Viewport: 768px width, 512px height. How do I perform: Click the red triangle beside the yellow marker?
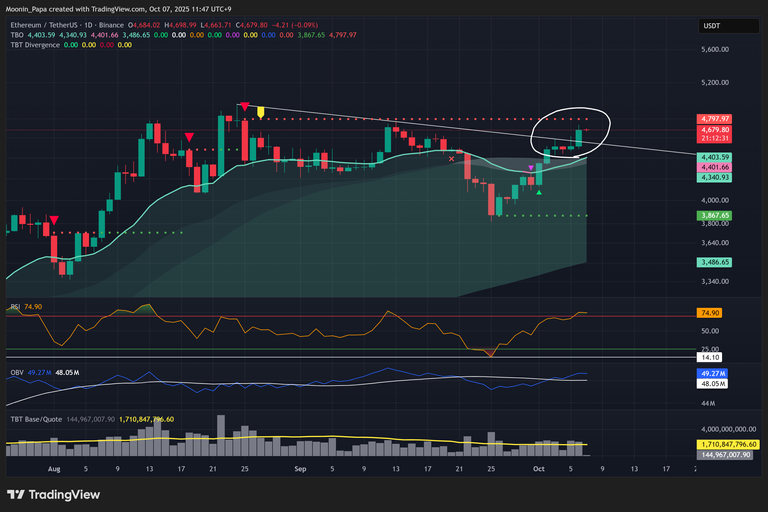243,106
